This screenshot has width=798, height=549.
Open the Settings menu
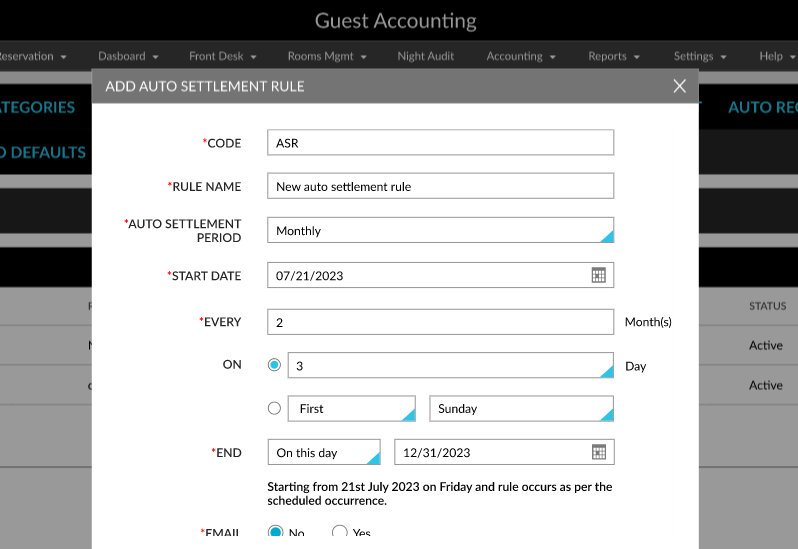[700, 56]
